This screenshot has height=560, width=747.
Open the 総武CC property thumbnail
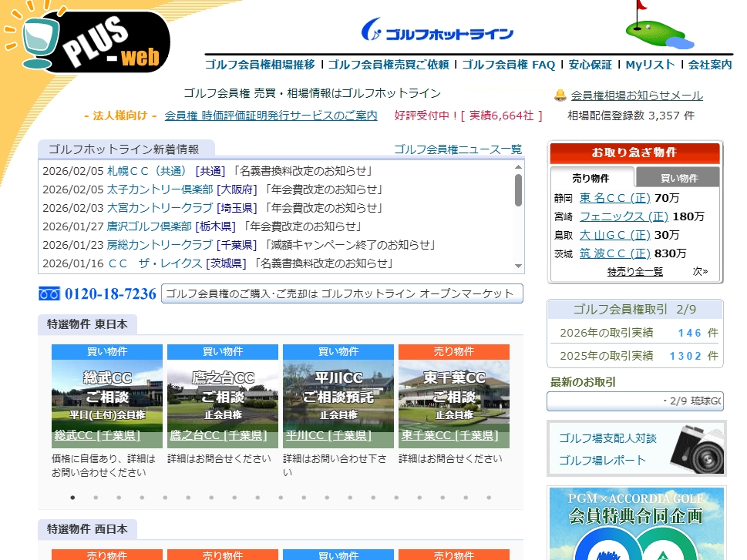tap(107, 397)
